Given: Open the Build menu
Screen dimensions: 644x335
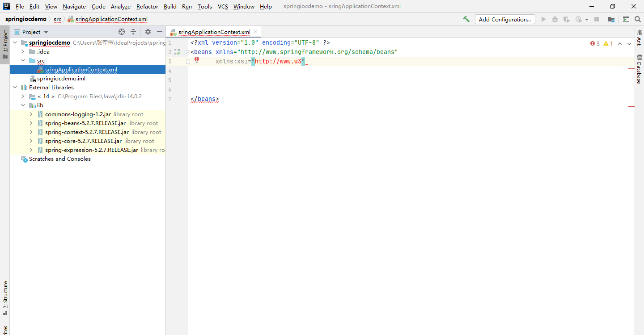Looking at the screenshot, I should click(170, 6).
